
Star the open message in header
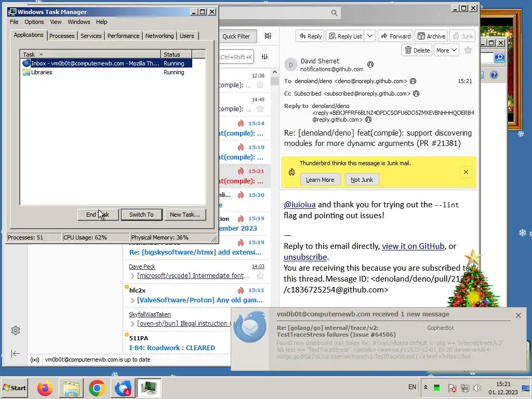(468, 50)
